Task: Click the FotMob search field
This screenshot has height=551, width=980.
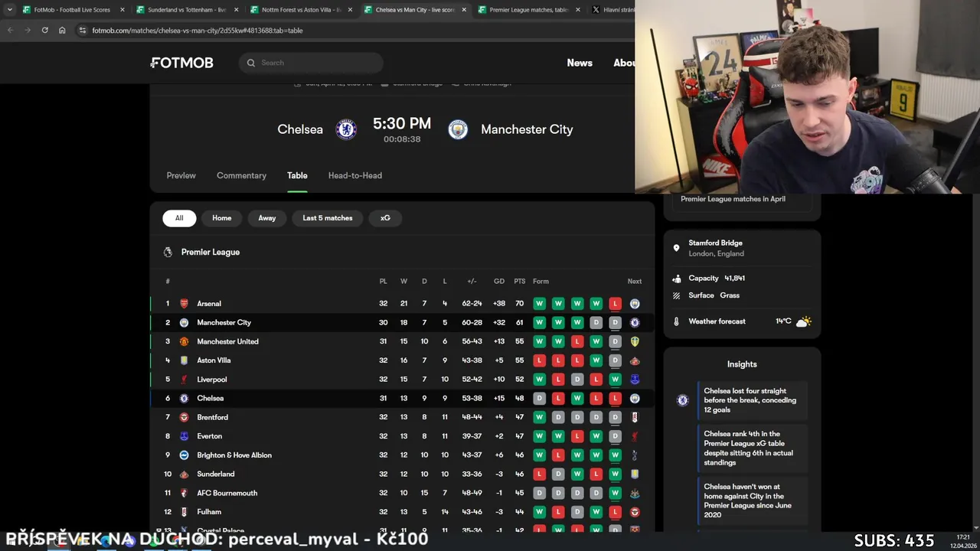Action: tap(311, 63)
